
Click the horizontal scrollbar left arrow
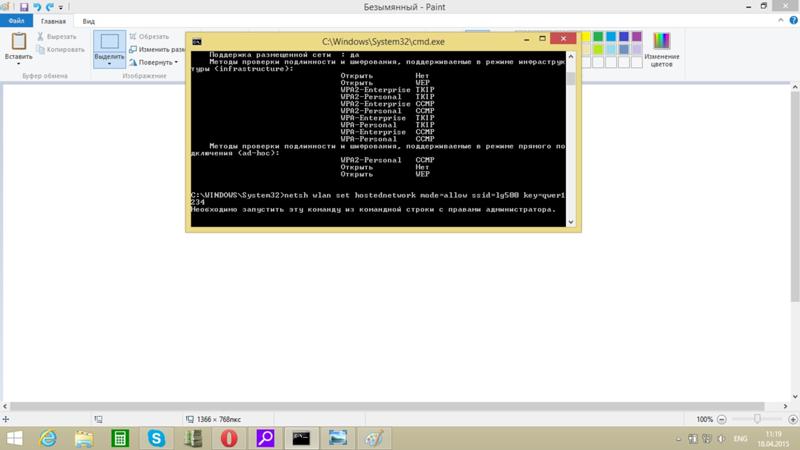[5, 406]
